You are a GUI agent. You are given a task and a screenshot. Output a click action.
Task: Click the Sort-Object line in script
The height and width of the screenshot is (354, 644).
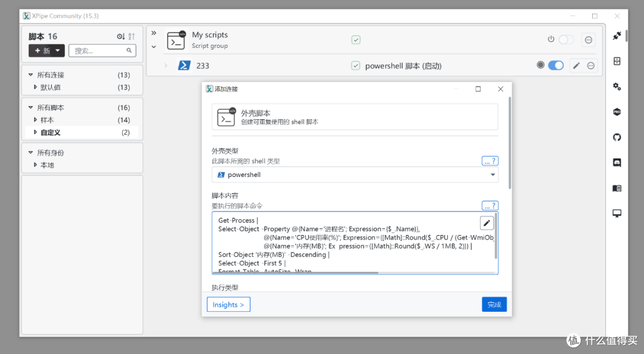pyautogui.click(x=274, y=254)
